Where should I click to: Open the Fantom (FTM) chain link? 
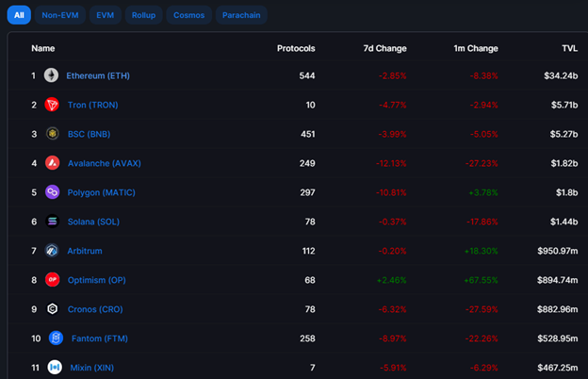point(99,338)
